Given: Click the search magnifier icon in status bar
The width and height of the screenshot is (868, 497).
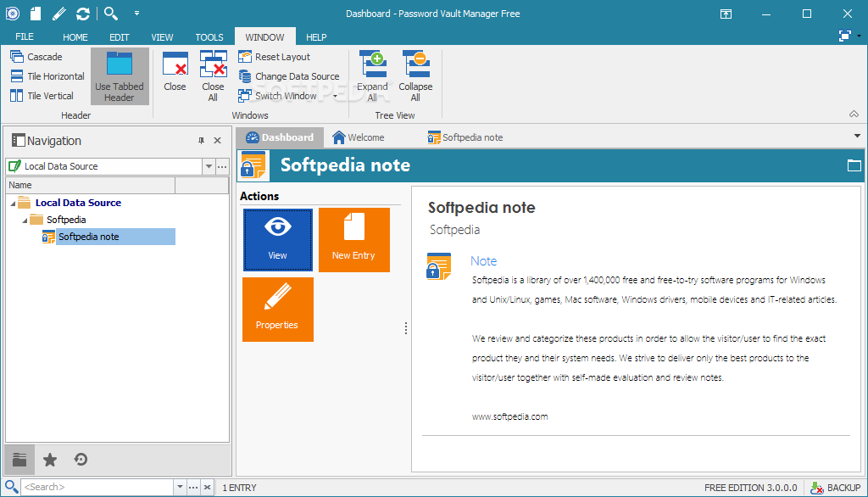Looking at the screenshot, I should (x=11, y=487).
